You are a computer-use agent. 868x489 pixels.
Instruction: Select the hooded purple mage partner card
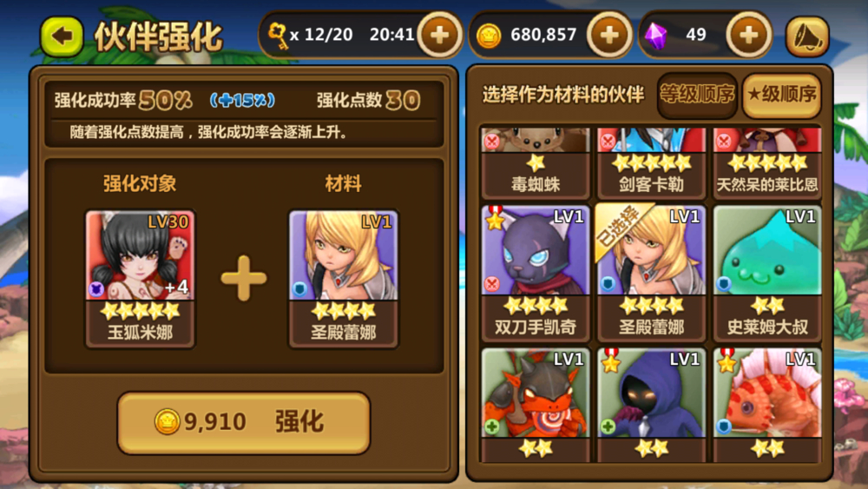click(x=651, y=404)
